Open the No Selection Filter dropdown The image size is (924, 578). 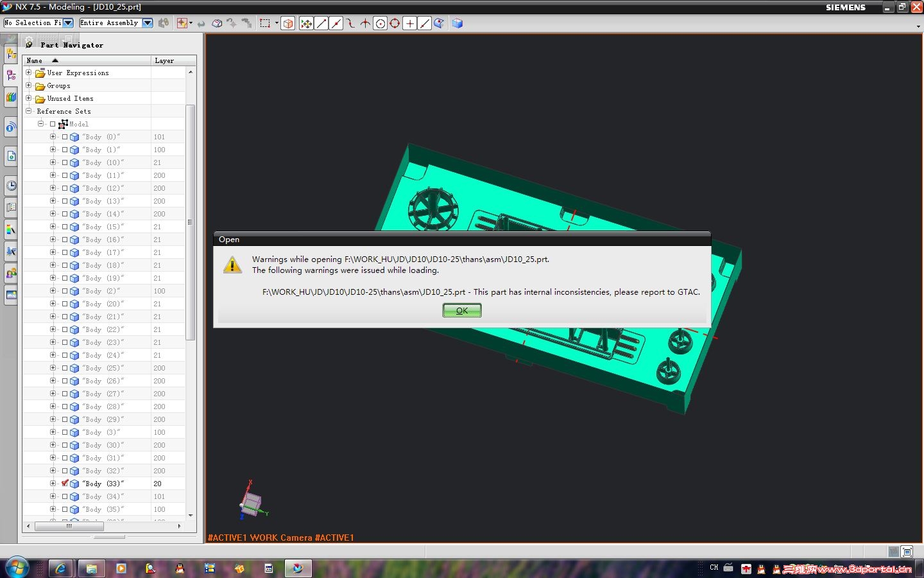68,23
